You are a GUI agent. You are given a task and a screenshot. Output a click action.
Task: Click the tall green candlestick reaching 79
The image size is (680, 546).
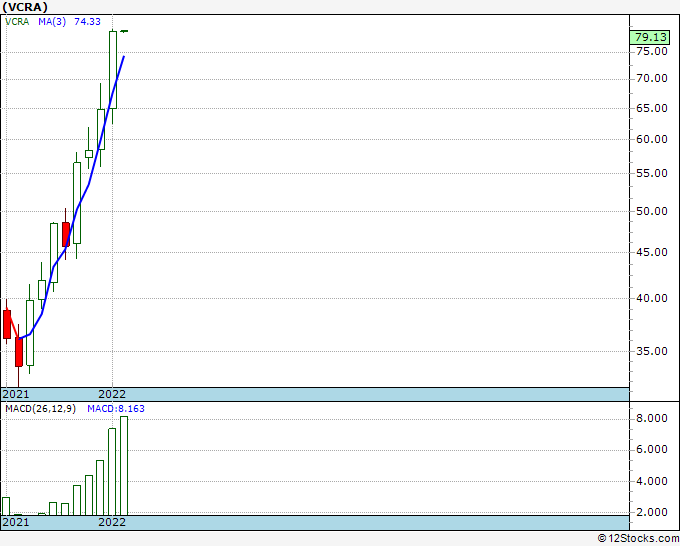[113, 69]
